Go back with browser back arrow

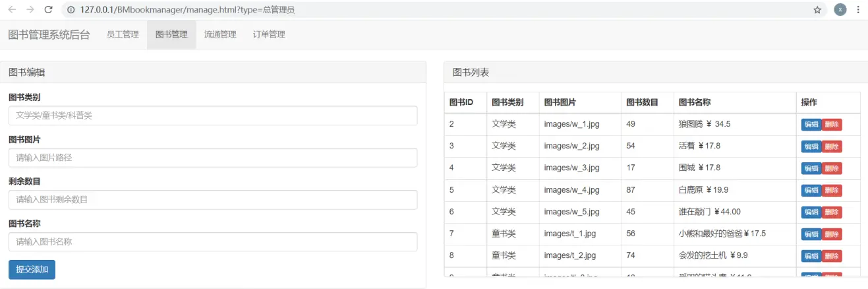(x=12, y=10)
